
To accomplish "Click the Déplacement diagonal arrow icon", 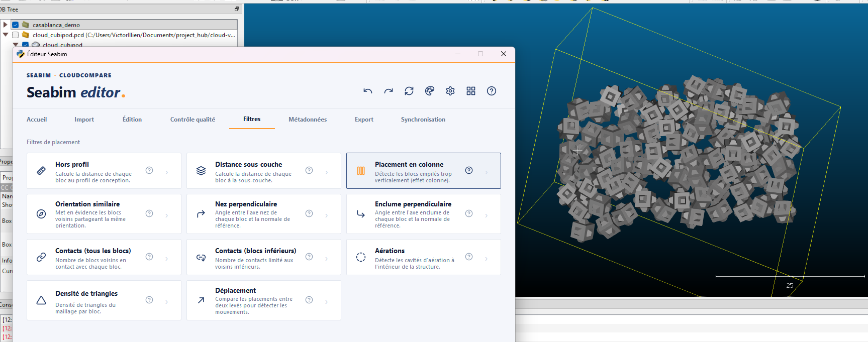I will pos(201,300).
